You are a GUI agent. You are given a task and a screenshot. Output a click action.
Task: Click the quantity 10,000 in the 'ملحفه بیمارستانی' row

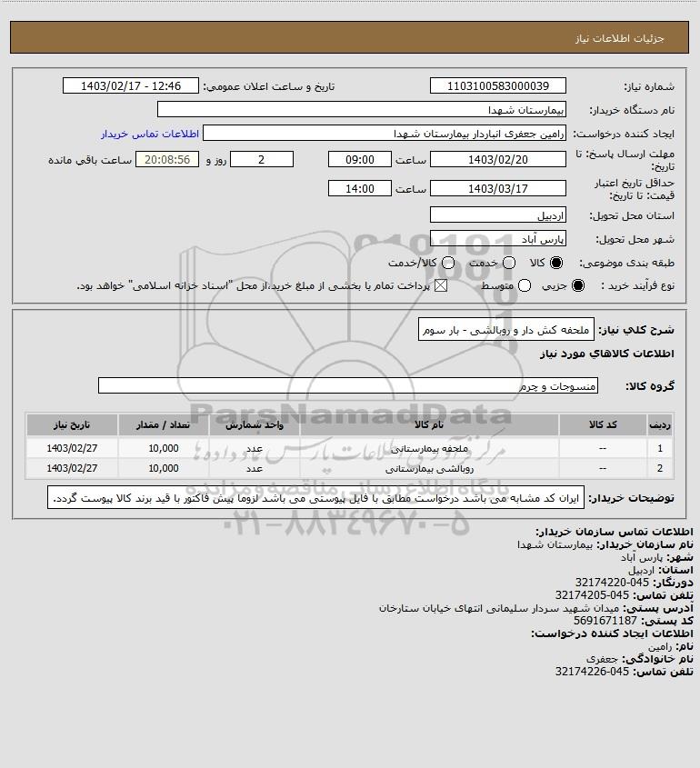(x=163, y=448)
